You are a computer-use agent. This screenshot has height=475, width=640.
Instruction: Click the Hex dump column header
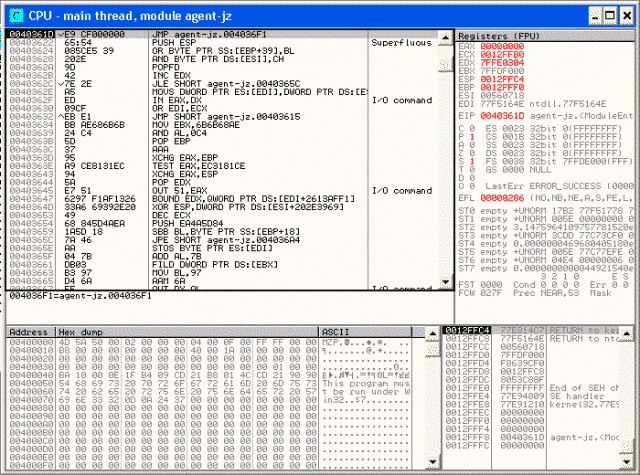[x=187, y=332]
